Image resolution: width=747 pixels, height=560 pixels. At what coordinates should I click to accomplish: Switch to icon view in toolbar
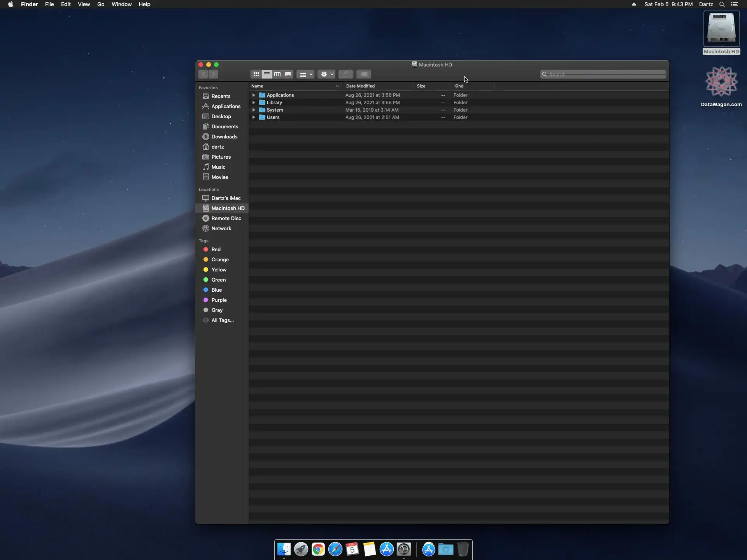256,74
